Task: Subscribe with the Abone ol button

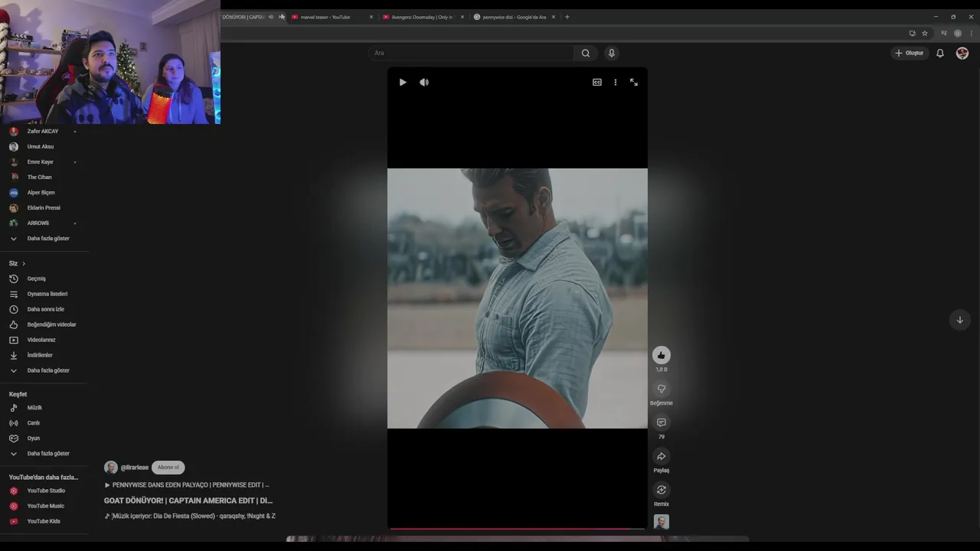Action: [168, 468]
